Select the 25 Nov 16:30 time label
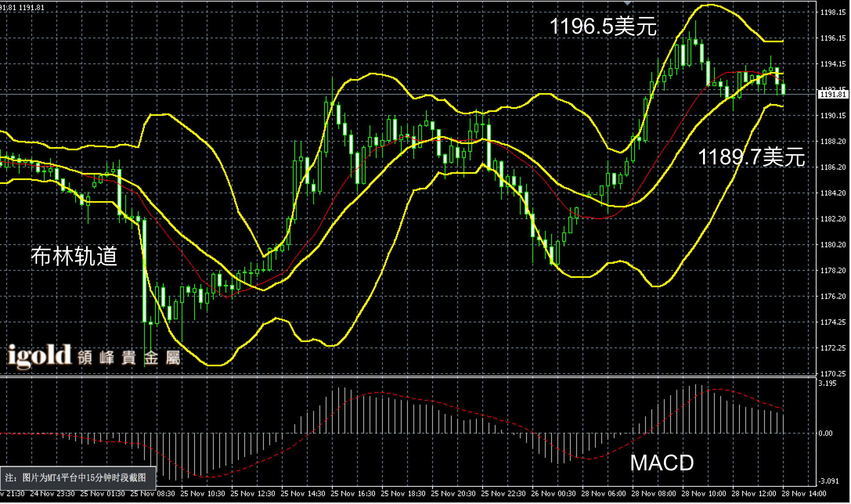This screenshot has height=504, width=851. point(353,494)
